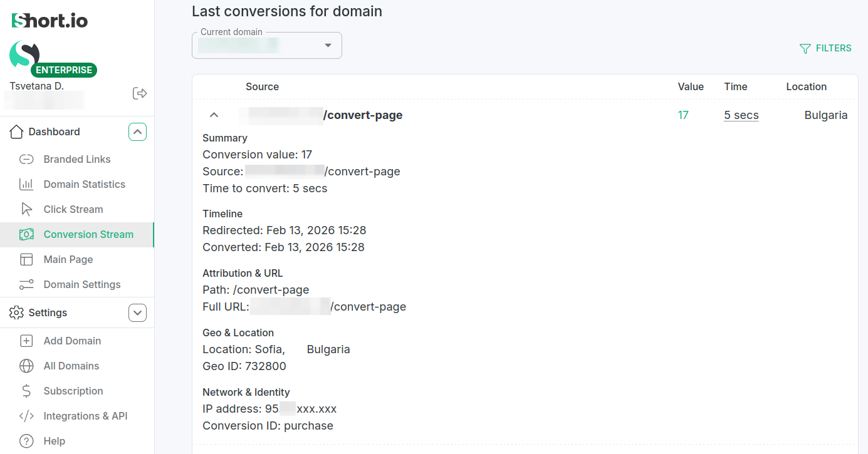Click the Domain Statistics bar chart icon
Viewport: 868px width, 454px height.
(x=26, y=184)
